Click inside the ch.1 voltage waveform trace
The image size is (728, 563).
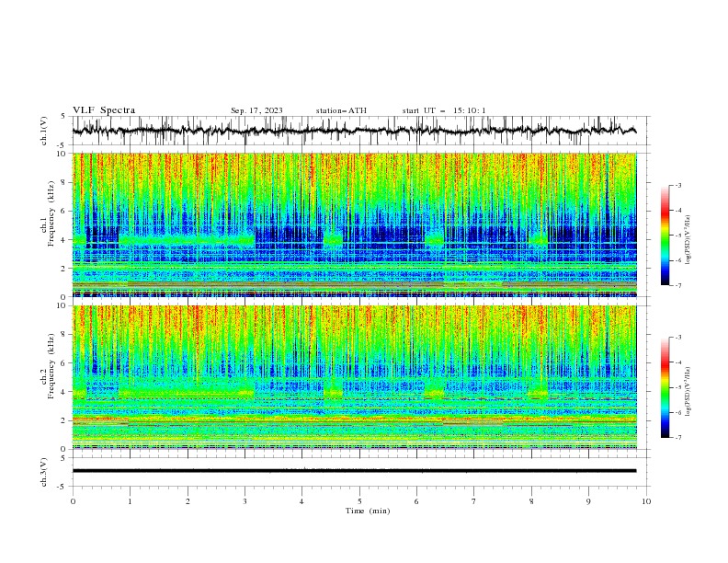354,131
